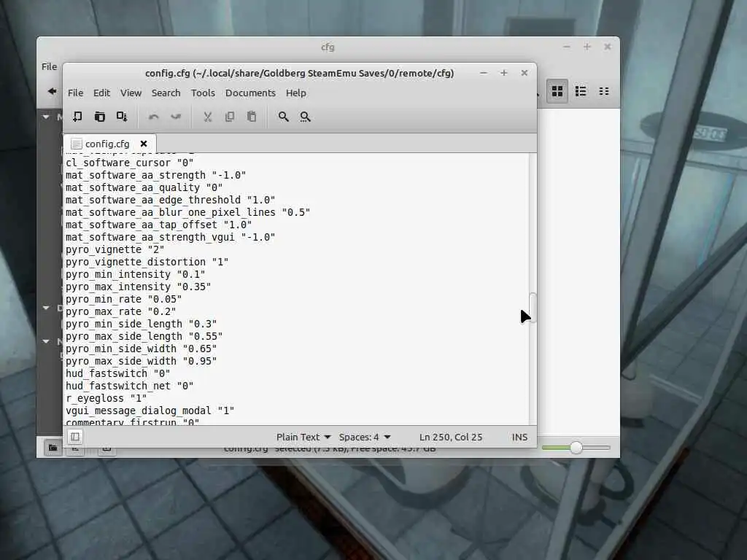Collapse the bottom sidebar section in file manager
Screen dimensions: 747x560
[x=46, y=341]
